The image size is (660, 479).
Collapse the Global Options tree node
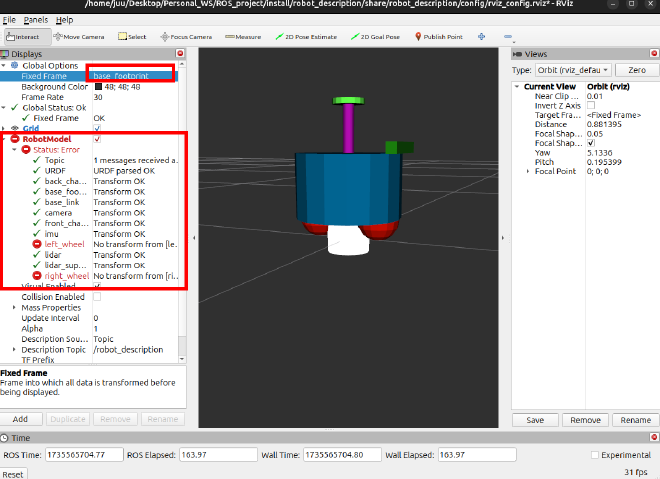pyautogui.click(x=4, y=66)
